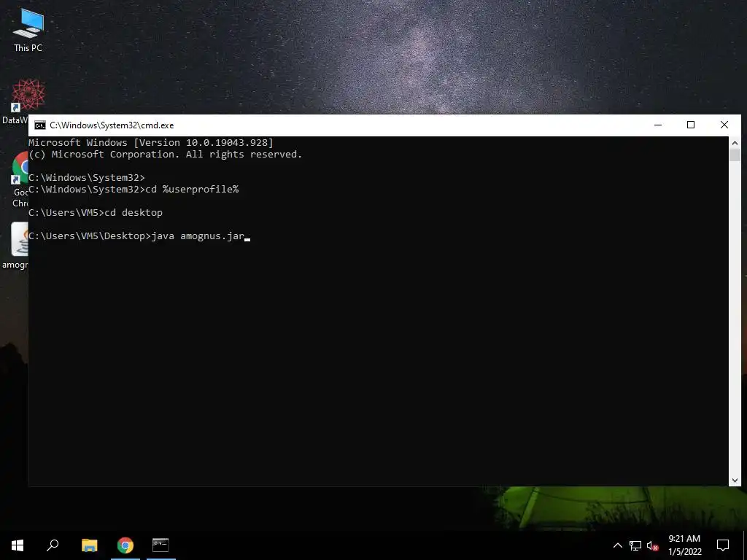Viewport: 747px width, 560px height.
Task: Maximize the cmd.exe window
Action: pos(691,125)
